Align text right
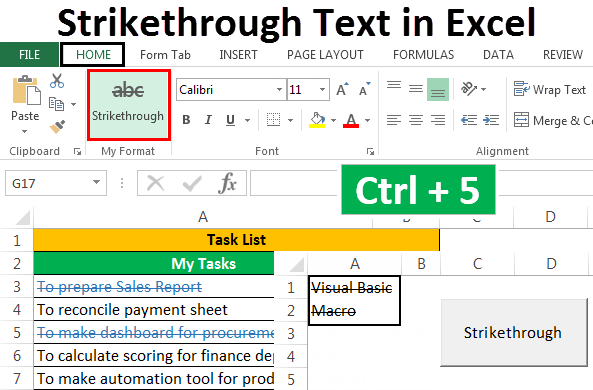The width and height of the screenshot is (593, 390). point(438,120)
